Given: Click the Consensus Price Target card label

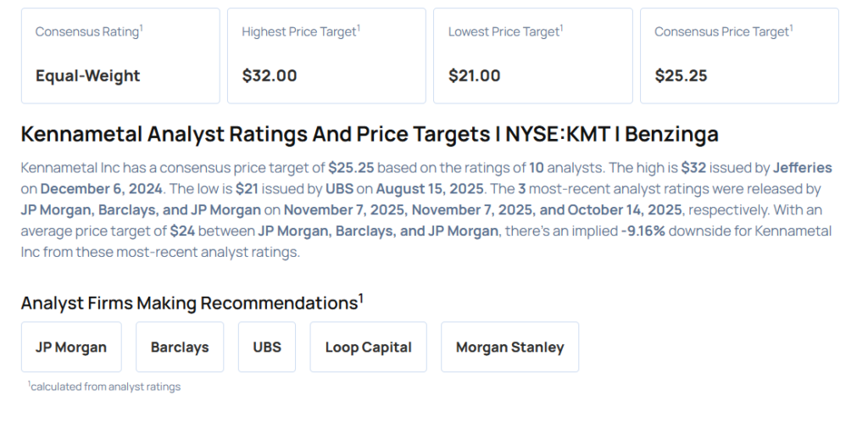Looking at the screenshot, I should point(723,32).
